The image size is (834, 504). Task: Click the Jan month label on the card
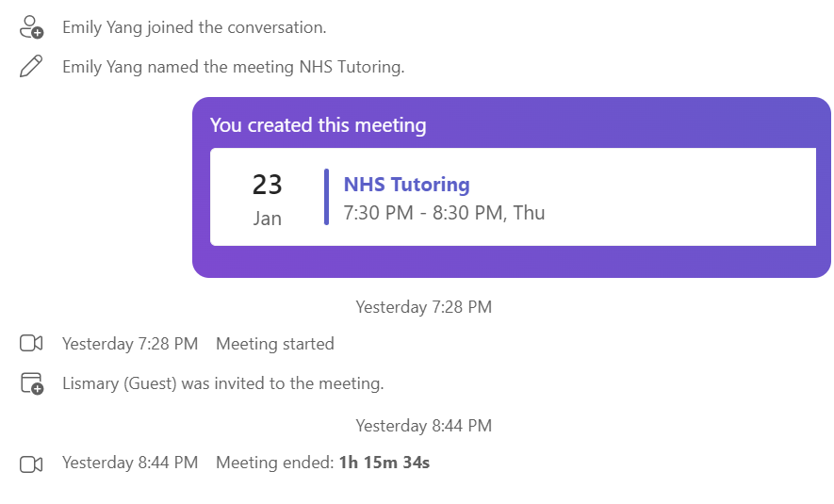click(x=268, y=219)
